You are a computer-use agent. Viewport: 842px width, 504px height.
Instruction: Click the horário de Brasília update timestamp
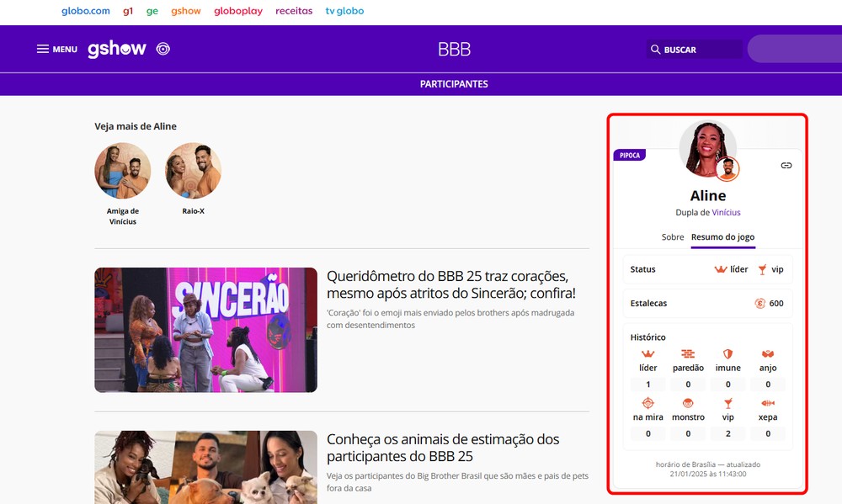coord(708,470)
